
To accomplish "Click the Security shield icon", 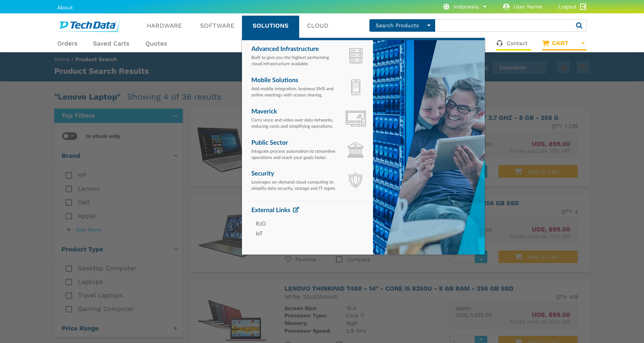I will click(x=356, y=180).
